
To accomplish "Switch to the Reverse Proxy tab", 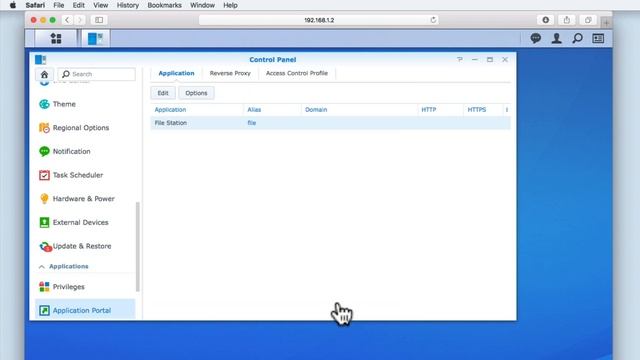I will 230,73.
